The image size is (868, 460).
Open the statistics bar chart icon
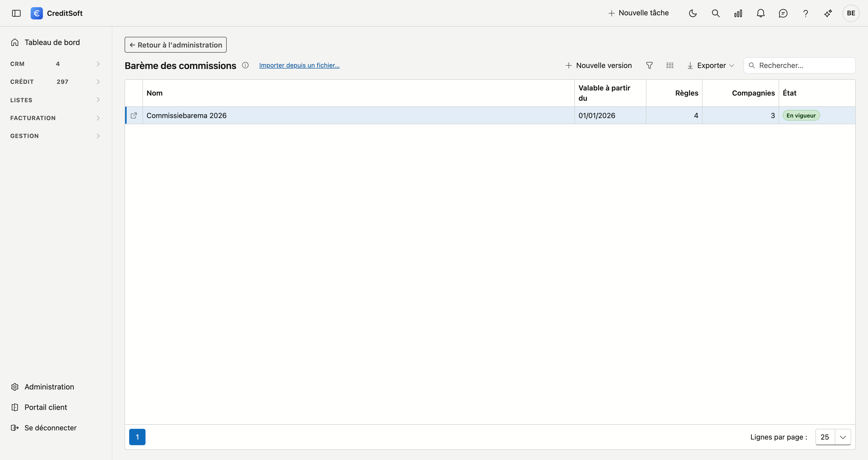(x=738, y=13)
